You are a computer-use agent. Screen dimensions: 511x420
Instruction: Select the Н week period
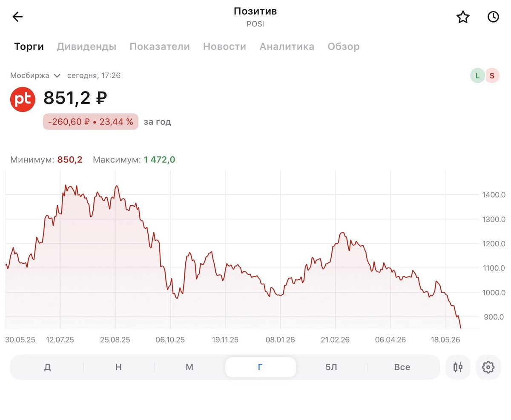118,367
